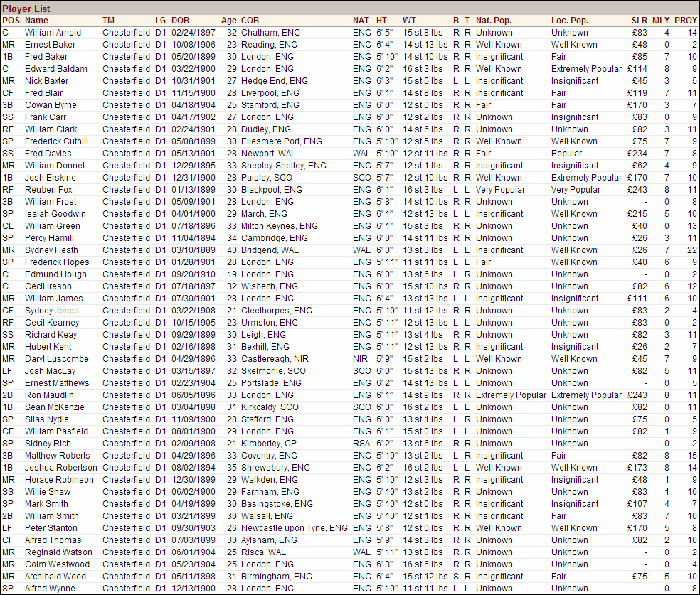Click Sidney Rich's name
This screenshot has height=595, width=700.
coord(48,444)
